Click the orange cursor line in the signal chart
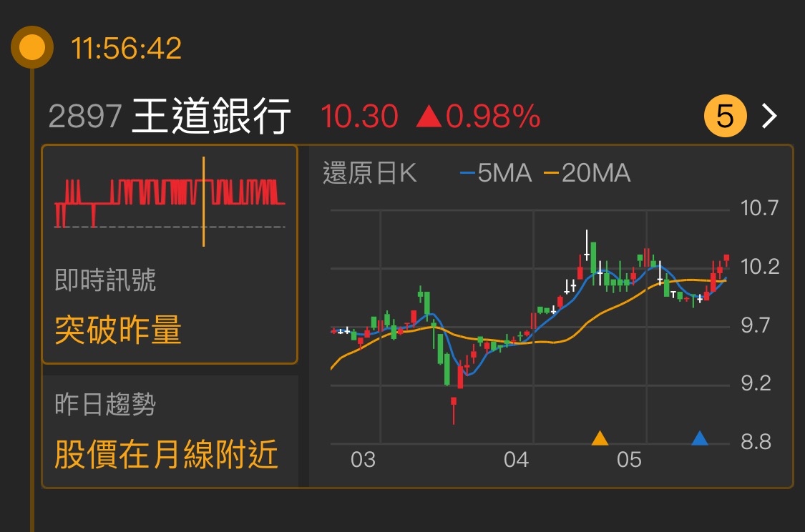805x532 pixels. [203, 199]
